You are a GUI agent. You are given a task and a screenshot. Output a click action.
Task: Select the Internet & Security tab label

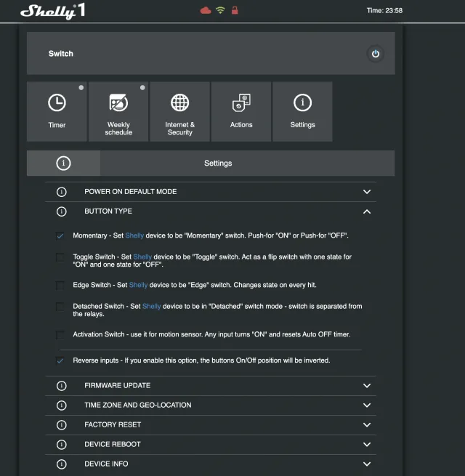coord(179,129)
